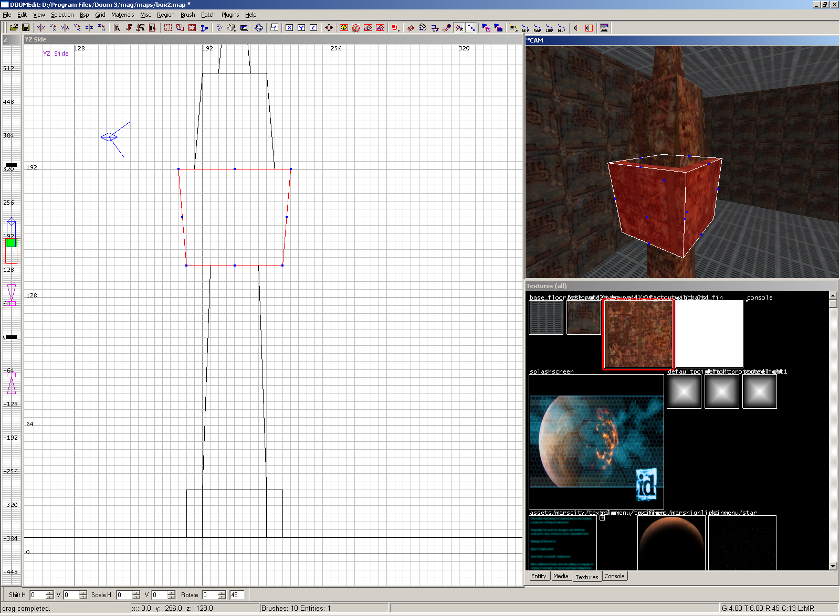Image resolution: width=840 pixels, height=616 pixels.
Task: Open the Plugins menu
Action: click(x=230, y=15)
